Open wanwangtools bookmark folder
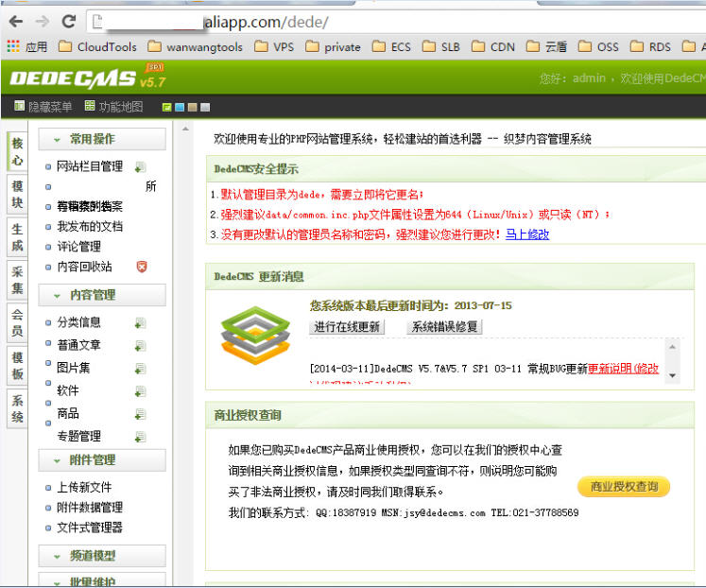The height and width of the screenshot is (588, 706). (x=196, y=47)
